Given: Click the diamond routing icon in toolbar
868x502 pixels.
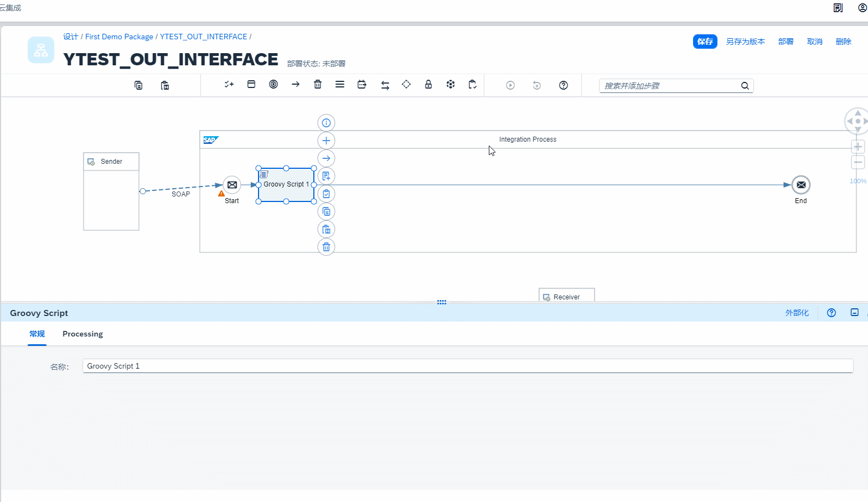Looking at the screenshot, I should coord(406,85).
